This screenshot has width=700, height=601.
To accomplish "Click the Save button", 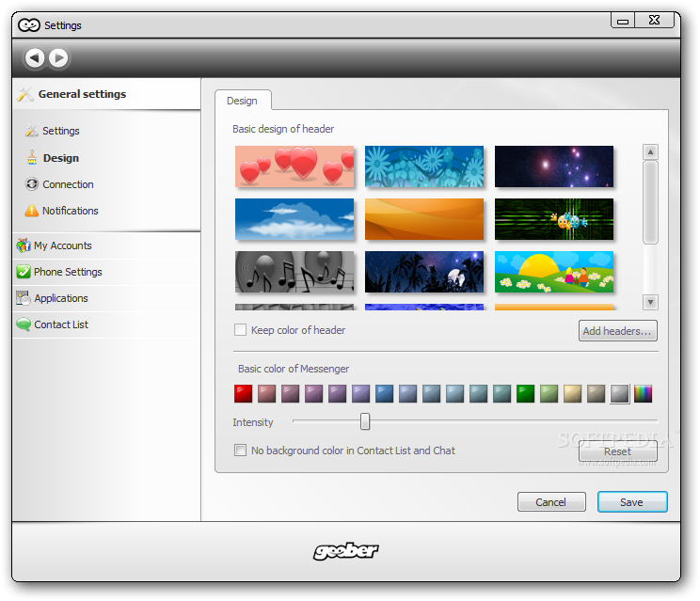I will [632, 502].
